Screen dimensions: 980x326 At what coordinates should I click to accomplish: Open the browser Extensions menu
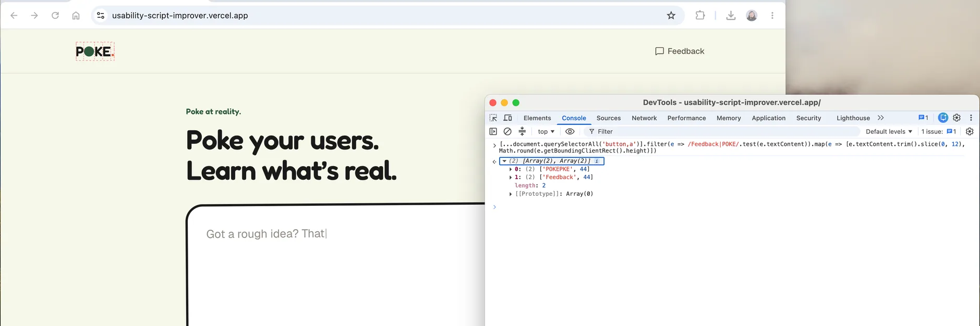[x=700, y=16]
